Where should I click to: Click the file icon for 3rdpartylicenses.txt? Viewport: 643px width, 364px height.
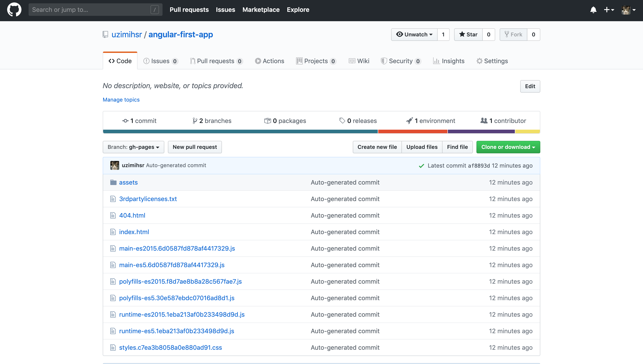pyautogui.click(x=113, y=199)
